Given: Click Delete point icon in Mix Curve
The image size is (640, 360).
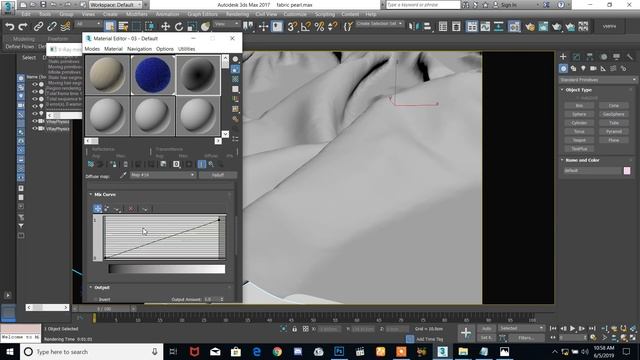Looking at the screenshot, I should [x=131, y=209].
